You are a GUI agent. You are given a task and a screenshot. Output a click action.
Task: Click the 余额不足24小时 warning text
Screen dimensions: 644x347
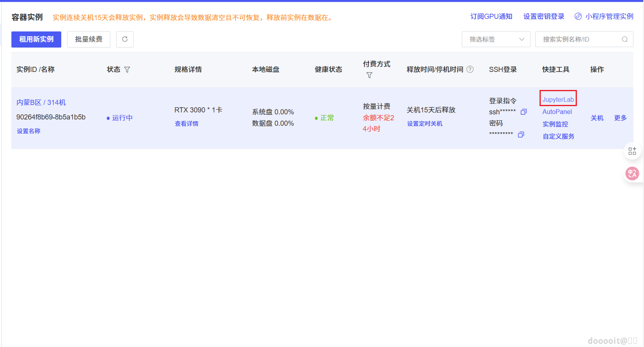tap(378, 123)
